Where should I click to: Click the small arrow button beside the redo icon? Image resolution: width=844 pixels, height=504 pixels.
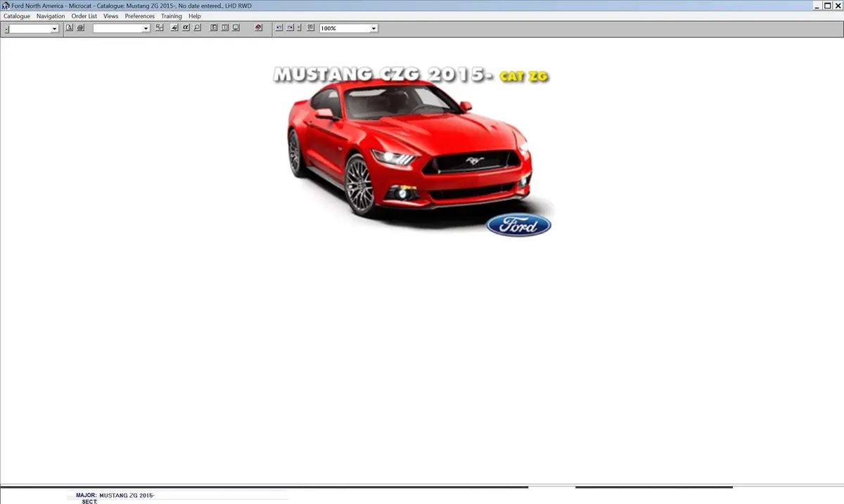[x=299, y=28]
